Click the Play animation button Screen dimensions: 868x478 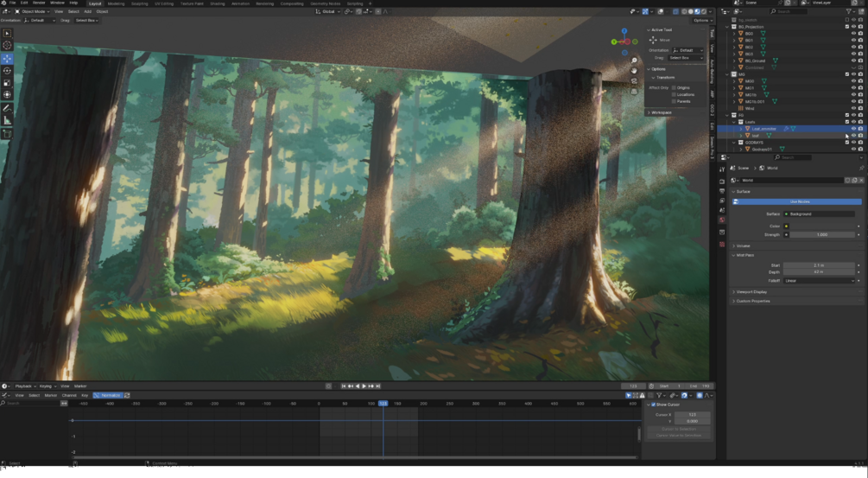click(364, 386)
